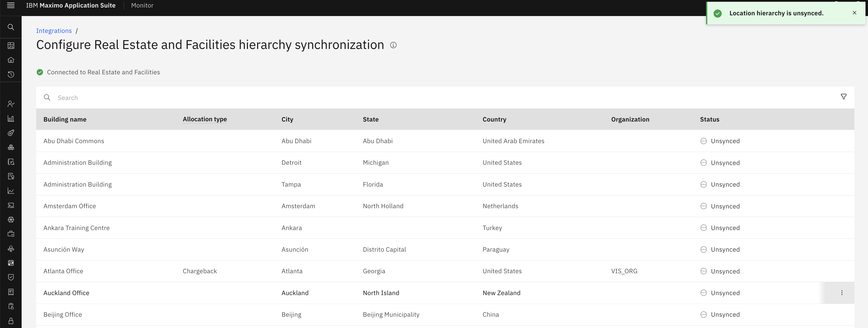Viewport: 868px width, 328px height.
Task: Open the shield checkmark sidebar icon
Action: click(x=11, y=277)
